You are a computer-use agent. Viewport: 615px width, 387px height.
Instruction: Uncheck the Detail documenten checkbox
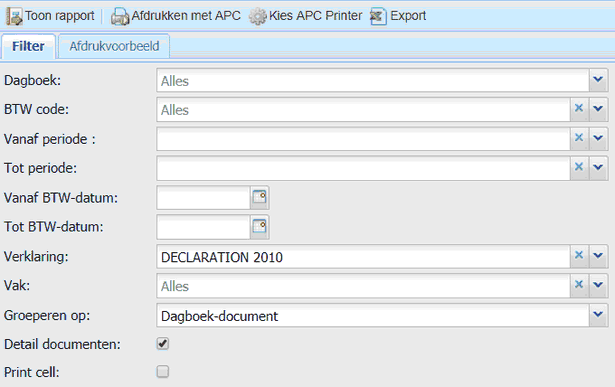(163, 344)
